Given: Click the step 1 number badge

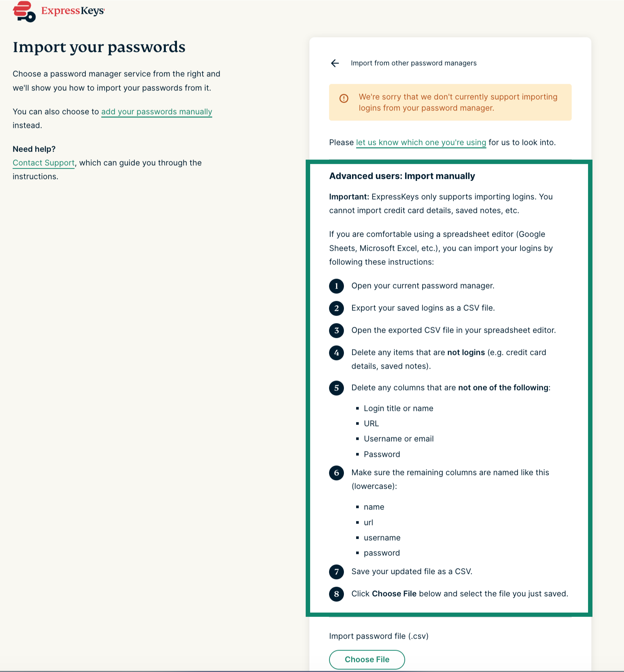Looking at the screenshot, I should [336, 286].
